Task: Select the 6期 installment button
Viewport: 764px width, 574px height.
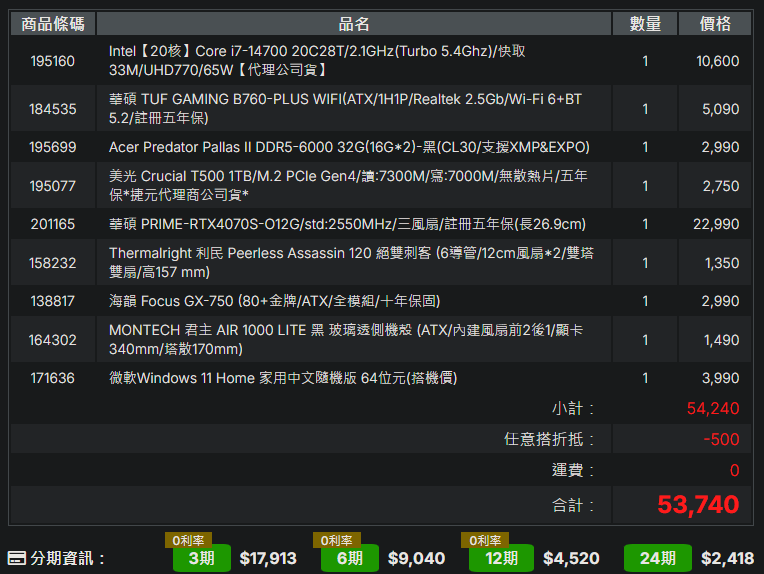Action: (x=350, y=558)
